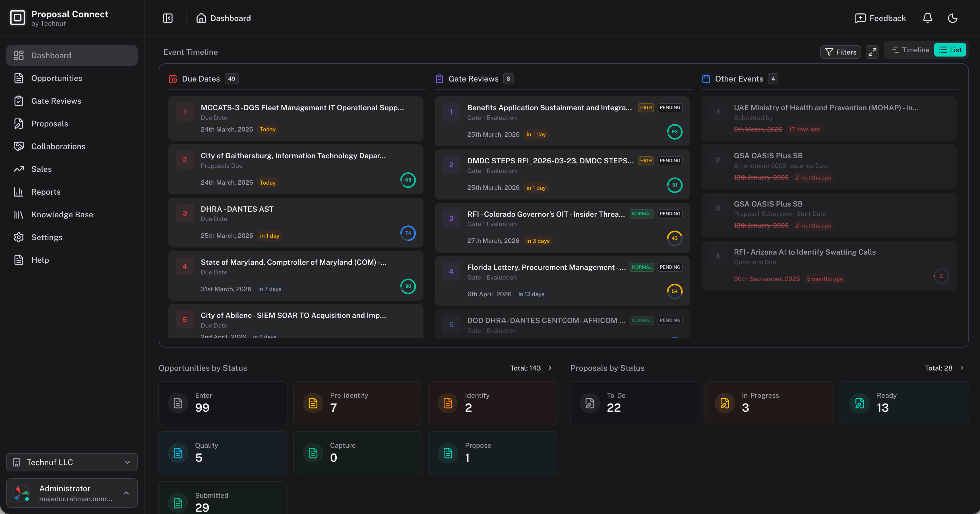This screenshot has width=980, height=514.
Task: Select Dashboard in the navigation menu
Action: 51,55
